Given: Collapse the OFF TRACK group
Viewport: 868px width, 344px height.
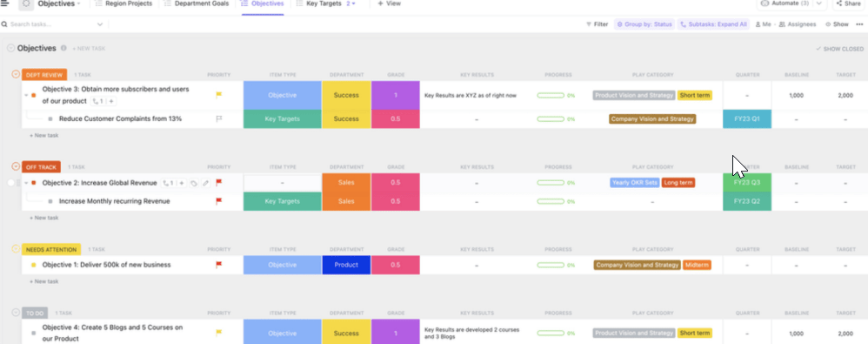Looking at the screenshot, I should point(16,166).
